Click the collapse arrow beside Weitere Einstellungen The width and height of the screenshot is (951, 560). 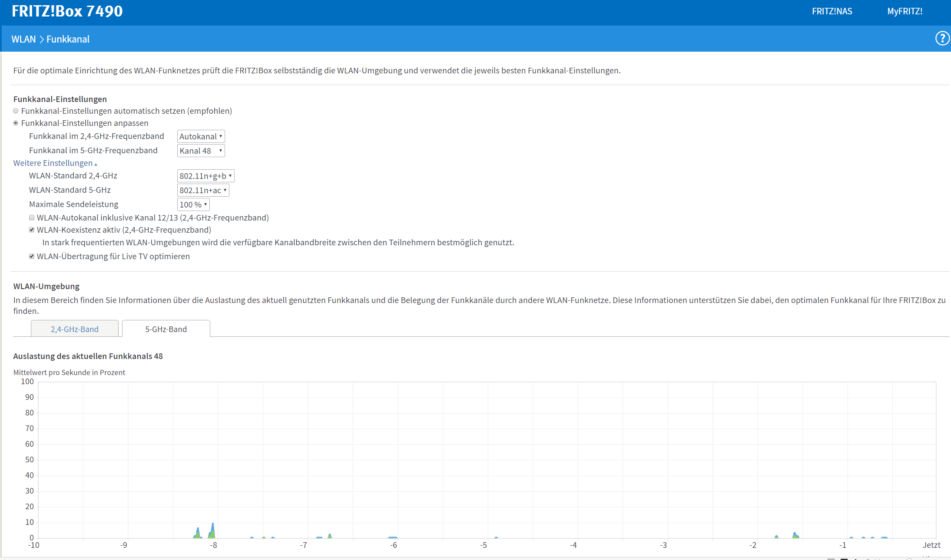tap(96, 164)
